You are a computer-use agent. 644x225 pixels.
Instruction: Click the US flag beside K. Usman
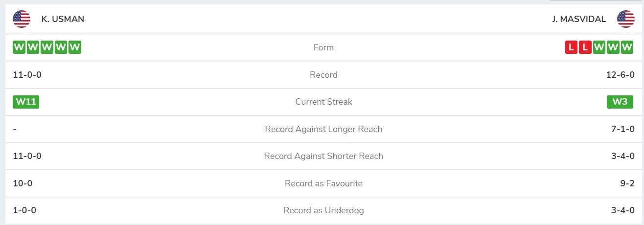[22, 19]
